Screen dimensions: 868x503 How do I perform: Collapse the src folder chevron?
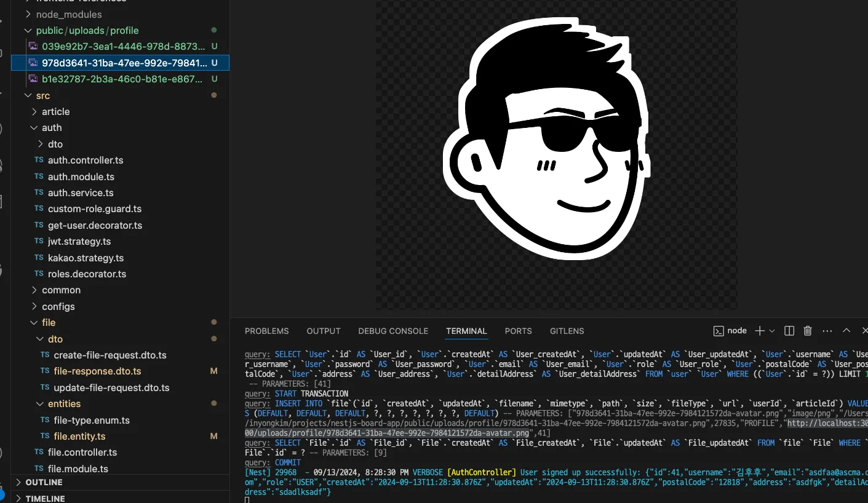[28, 96]
